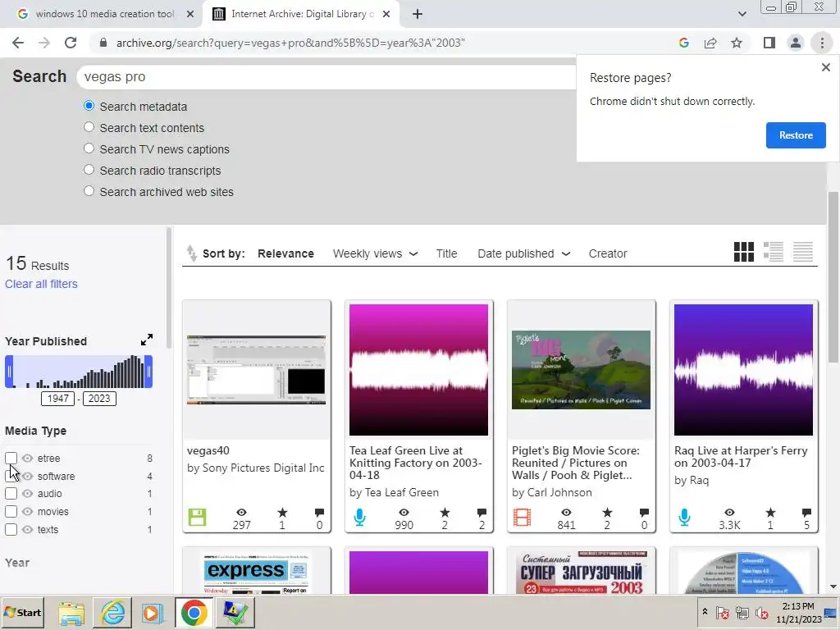Click the browser forward arrow
This screenshot has width=840, height=630.
click(x=44, y=43)
